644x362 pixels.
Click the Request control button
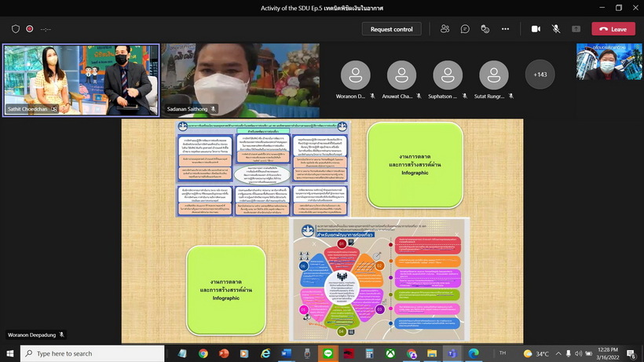391,29
